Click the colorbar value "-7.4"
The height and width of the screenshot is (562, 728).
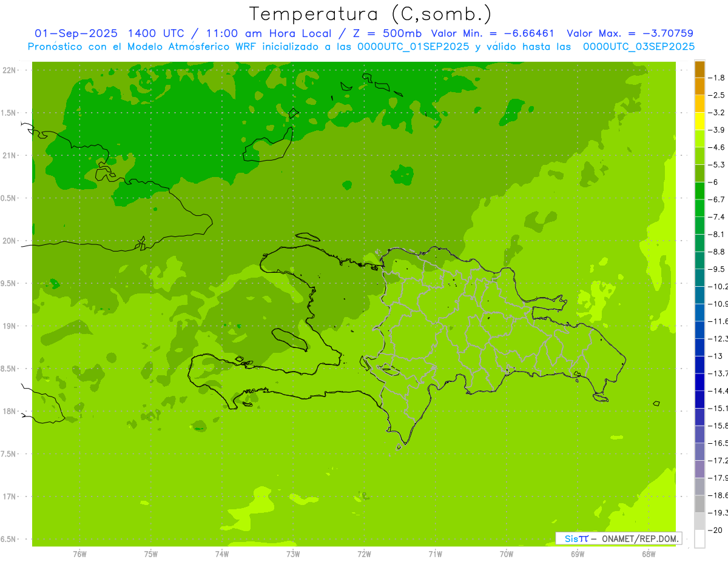pos(717,217)
